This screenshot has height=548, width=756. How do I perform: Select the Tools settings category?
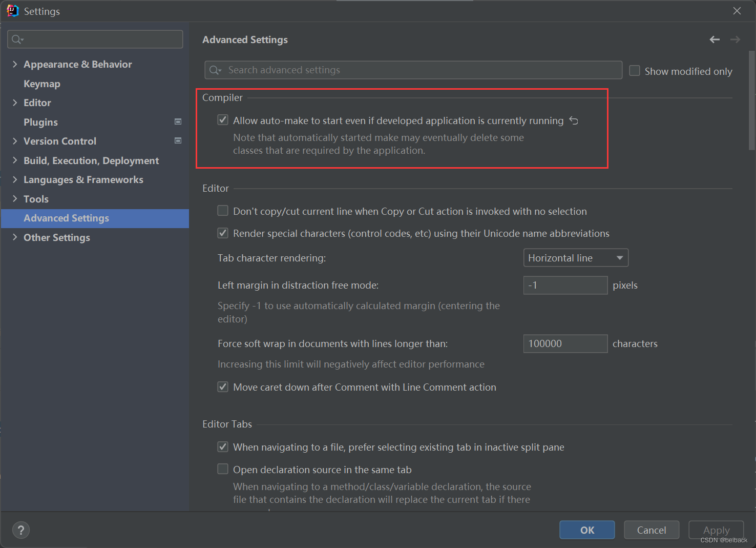(36, 199)
